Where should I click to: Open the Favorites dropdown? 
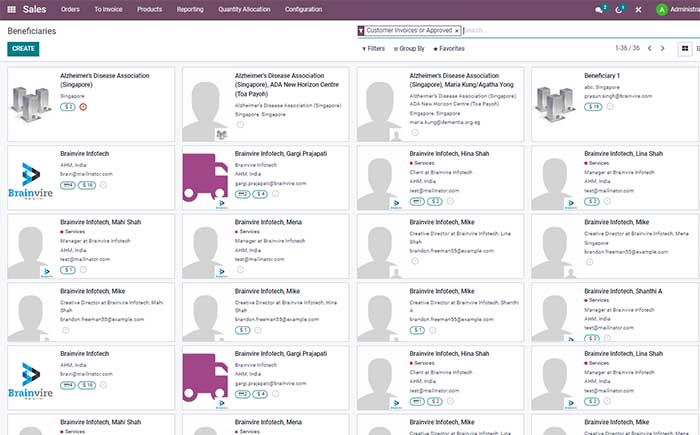(449, 48)
